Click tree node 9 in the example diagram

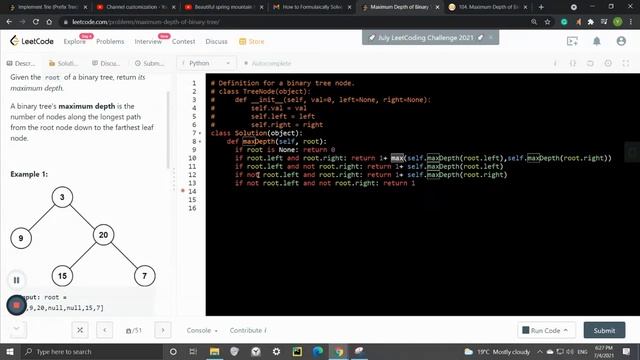(21, 238)
